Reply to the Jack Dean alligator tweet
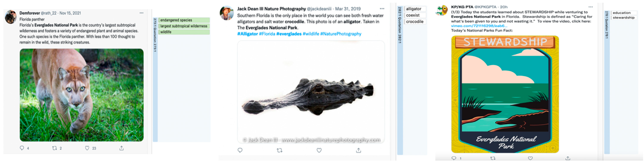The width and height of the screenshot is (644, 166). click(x=240, y=150)
